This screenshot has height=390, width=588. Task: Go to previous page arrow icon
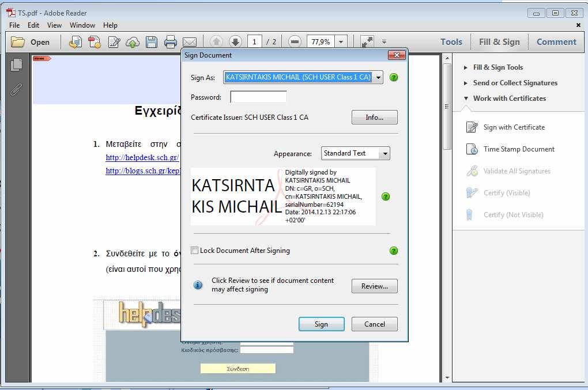[x=216, y=41]
